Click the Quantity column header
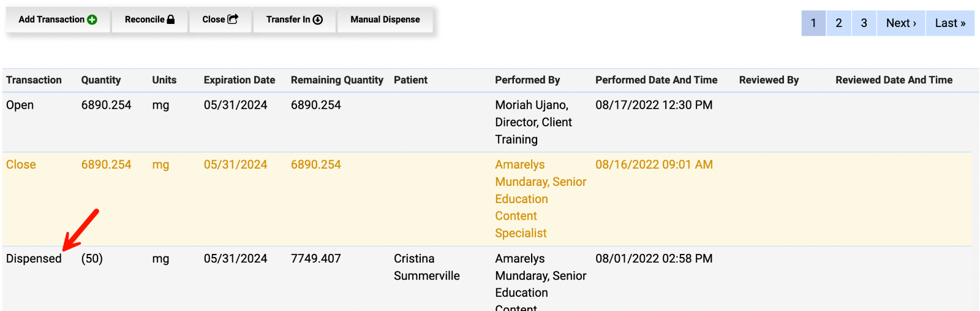This screenshot has height=311, width=980. tap(100, 80)
